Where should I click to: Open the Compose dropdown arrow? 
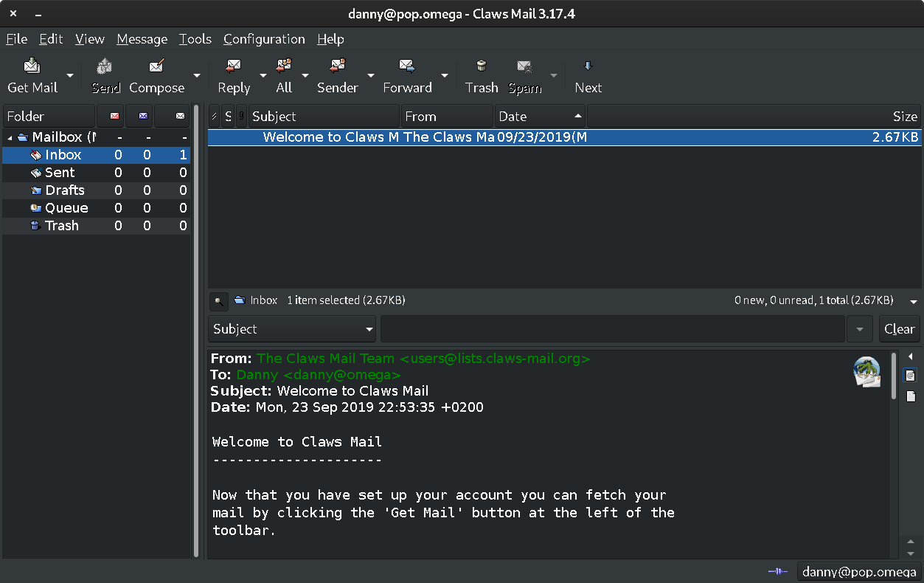coord(197,75)
